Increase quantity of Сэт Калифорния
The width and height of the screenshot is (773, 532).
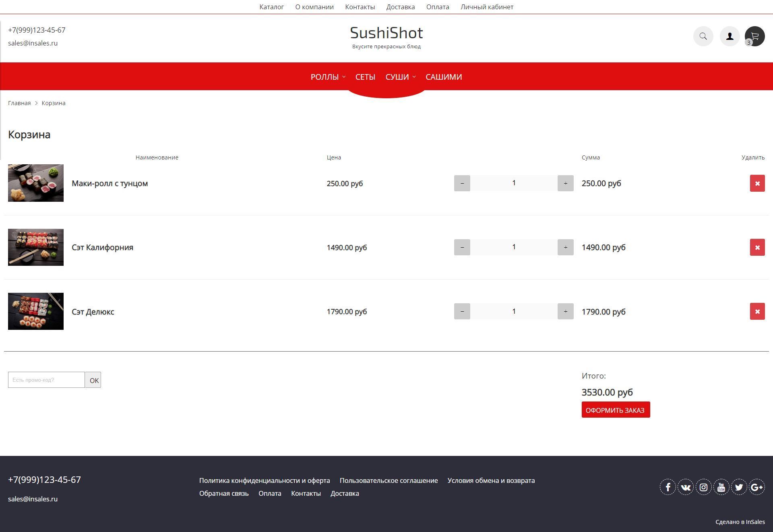[566, 247]
